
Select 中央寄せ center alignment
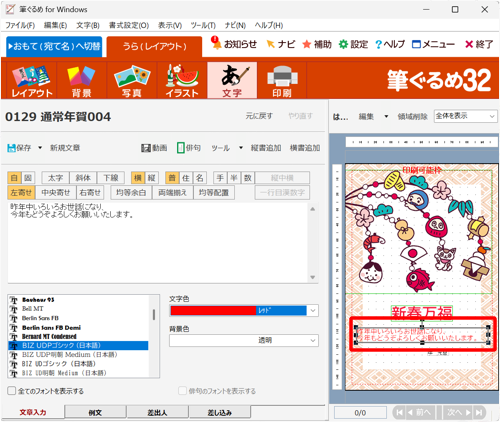pyautogui.click(x=56, y=193)
